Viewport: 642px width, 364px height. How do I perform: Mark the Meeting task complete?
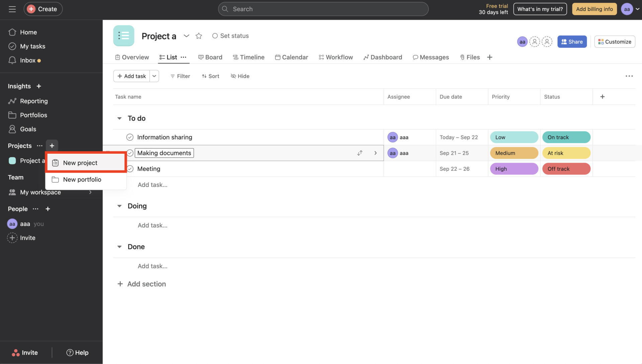[130, 169]
